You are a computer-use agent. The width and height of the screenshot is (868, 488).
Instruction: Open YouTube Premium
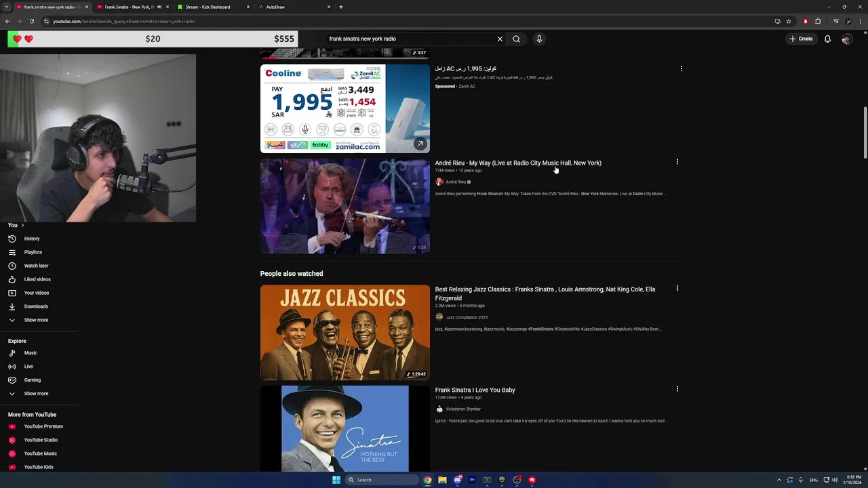tap(43, 426)
